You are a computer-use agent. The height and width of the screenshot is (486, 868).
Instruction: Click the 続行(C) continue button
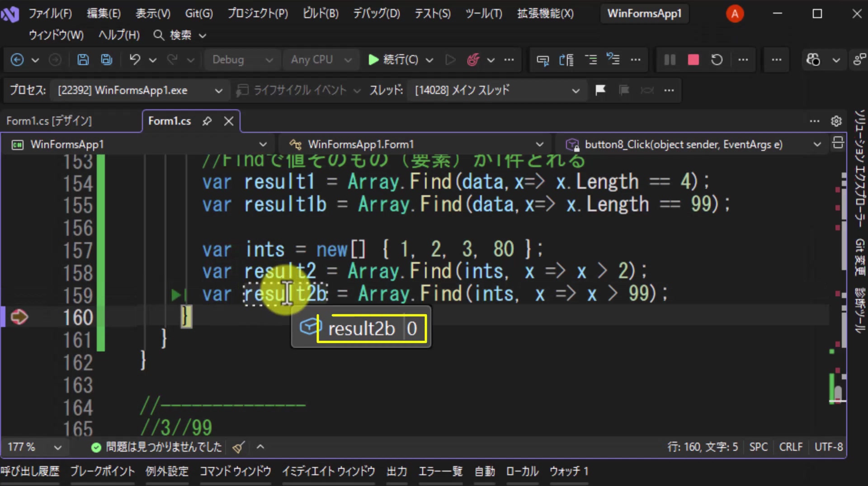393,60
